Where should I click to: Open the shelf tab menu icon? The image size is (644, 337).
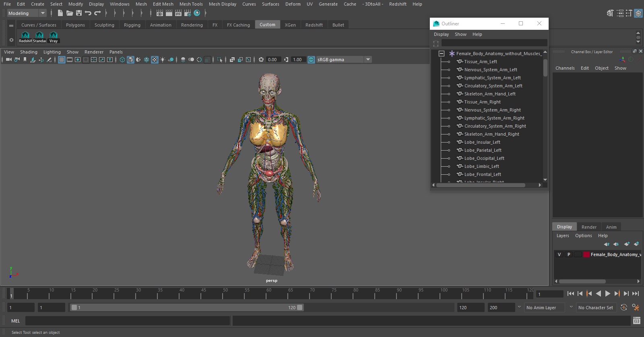11,25
